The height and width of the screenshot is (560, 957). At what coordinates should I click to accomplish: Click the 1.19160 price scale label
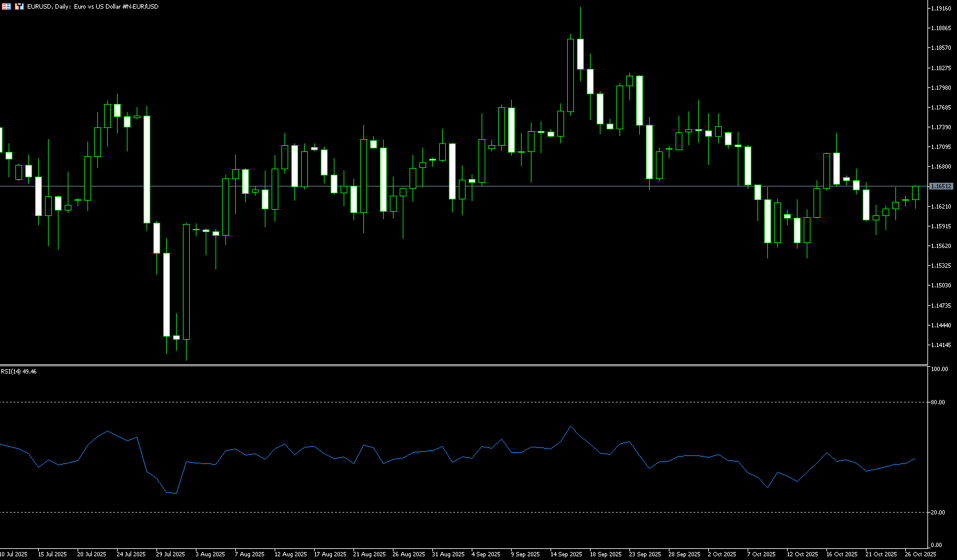tap(941, 9)
